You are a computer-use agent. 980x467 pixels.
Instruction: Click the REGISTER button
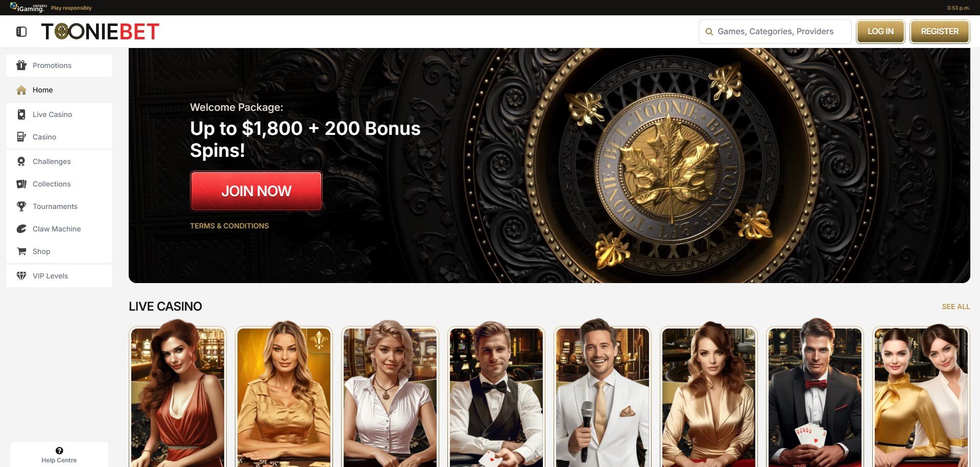pos(940,32)
